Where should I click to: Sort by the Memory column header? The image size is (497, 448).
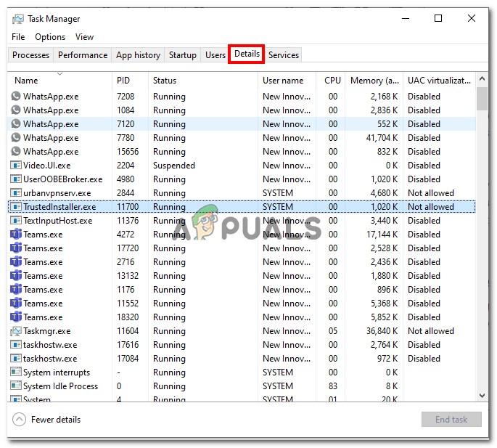pyautogui.click(x=374, y=81)
